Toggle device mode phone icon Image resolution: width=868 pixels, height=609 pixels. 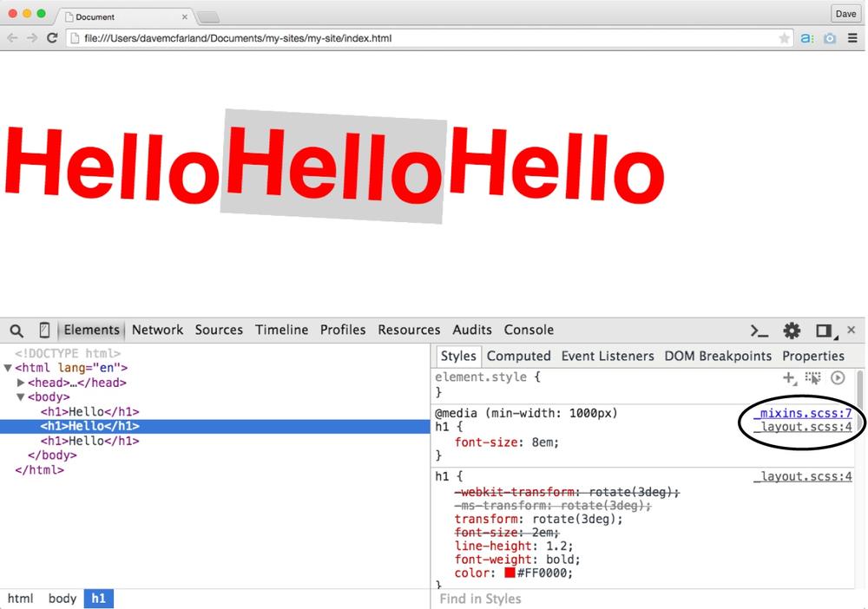coord(44,331)
